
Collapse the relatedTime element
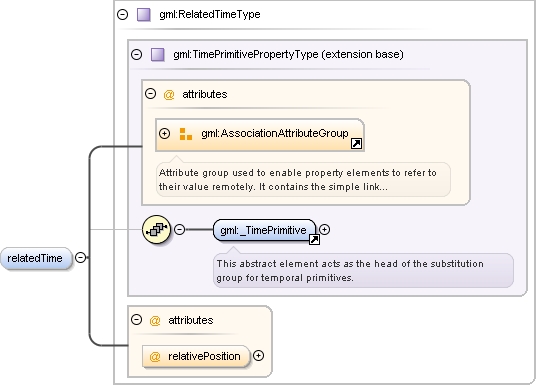point(80,258)
